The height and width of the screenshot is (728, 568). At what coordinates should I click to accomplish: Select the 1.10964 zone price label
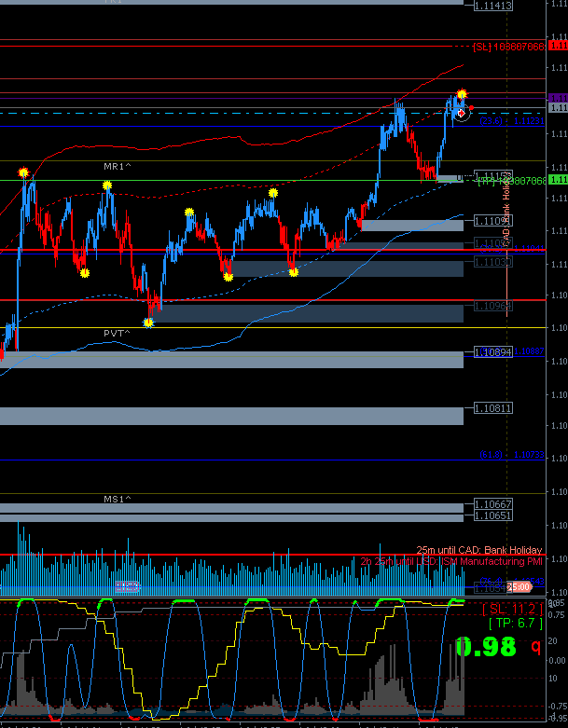click(x=493, y=306)
